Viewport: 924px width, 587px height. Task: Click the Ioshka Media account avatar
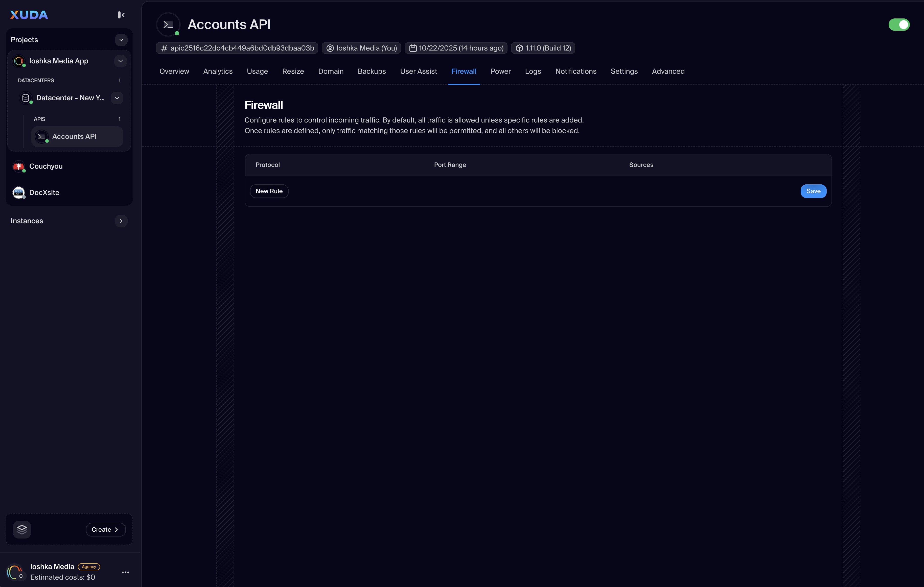click(x=15, y=572)
